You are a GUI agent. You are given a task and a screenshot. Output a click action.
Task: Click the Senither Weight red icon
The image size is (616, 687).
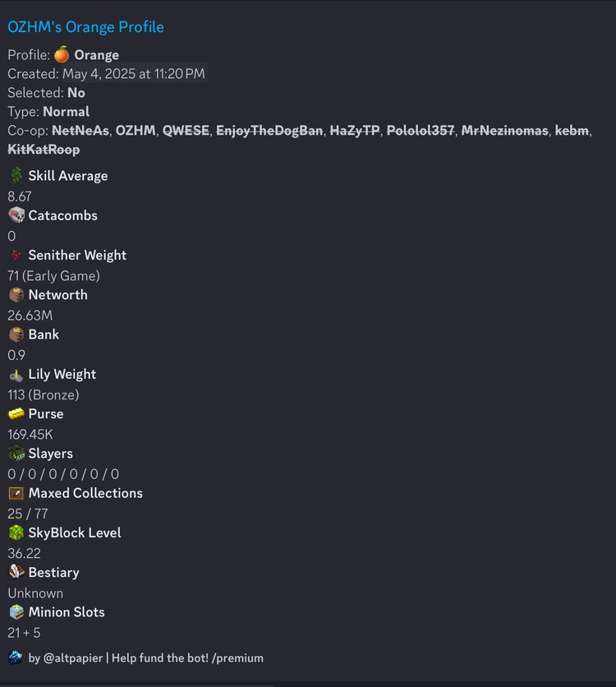(16, 255)
